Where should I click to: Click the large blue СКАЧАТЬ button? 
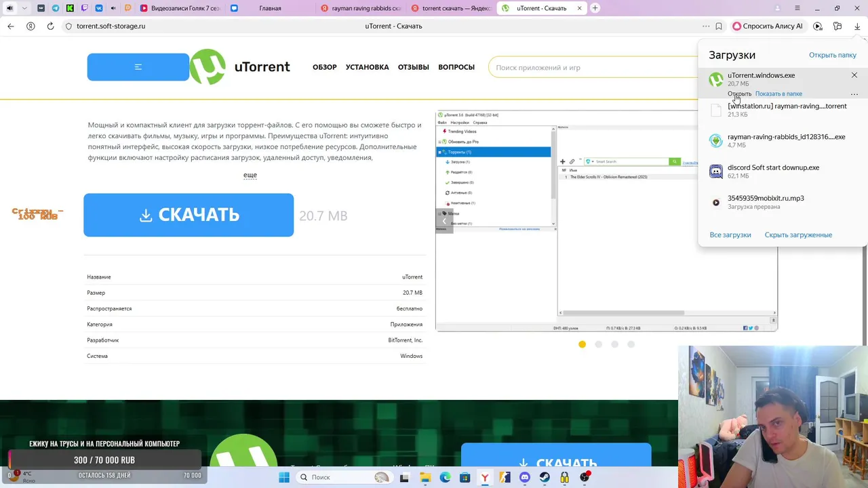coord(189,215)
